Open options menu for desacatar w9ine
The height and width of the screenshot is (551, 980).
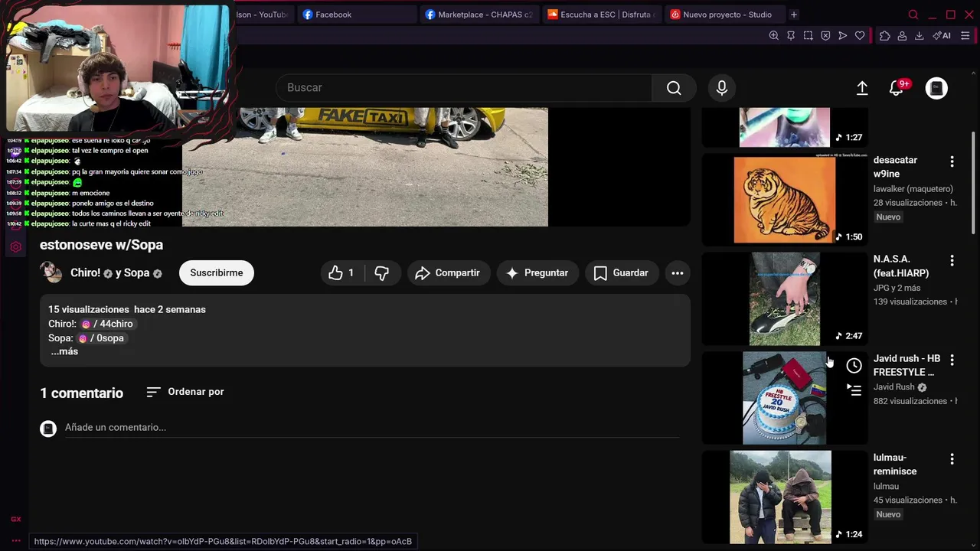pyautogui.click(x=952, y=161)
